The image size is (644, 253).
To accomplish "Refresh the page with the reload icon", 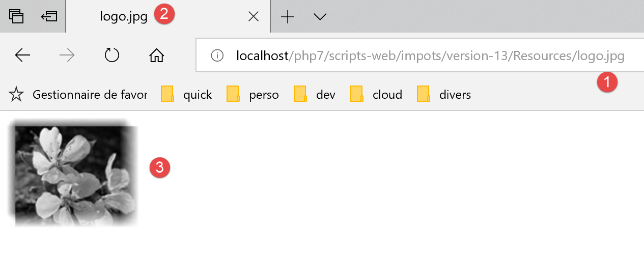I will point(111,55).
